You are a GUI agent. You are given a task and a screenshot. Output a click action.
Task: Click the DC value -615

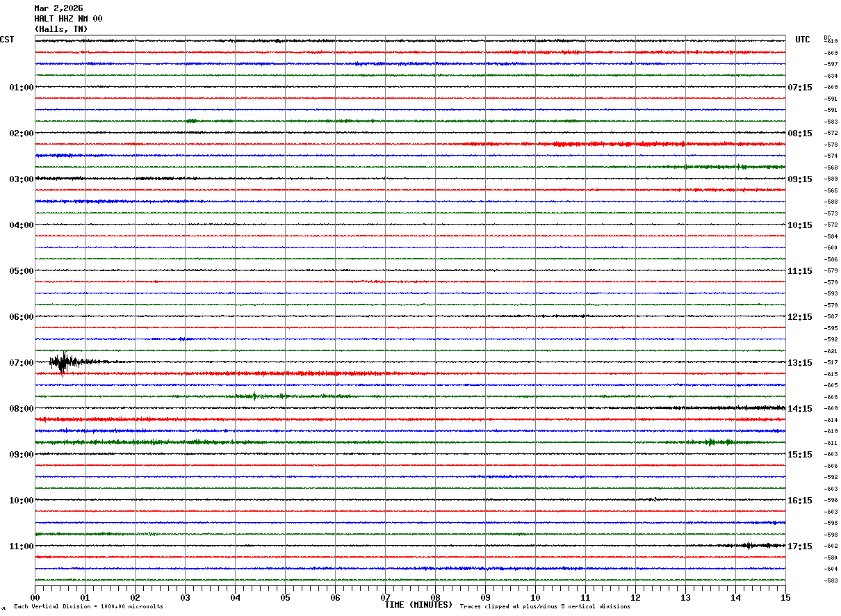tap(831, 374)
